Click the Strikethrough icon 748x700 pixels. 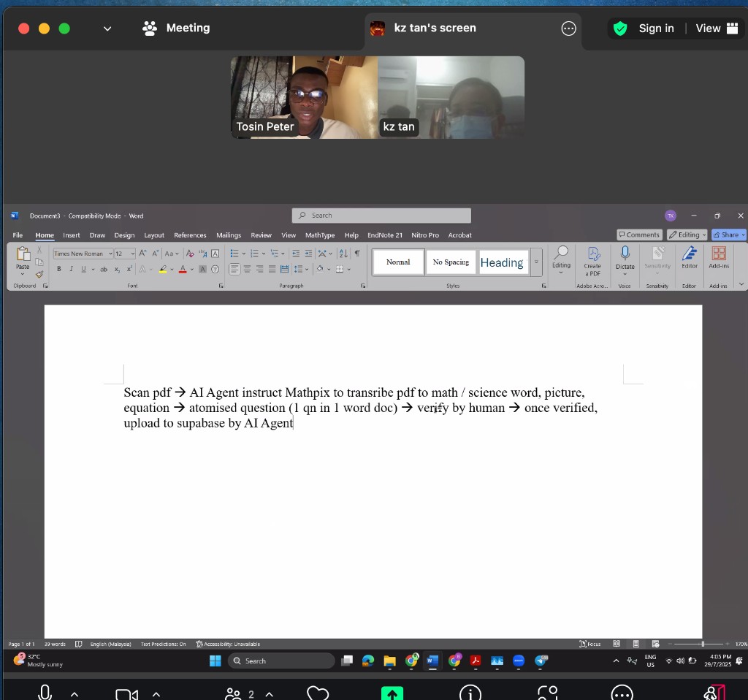(104, 269)
